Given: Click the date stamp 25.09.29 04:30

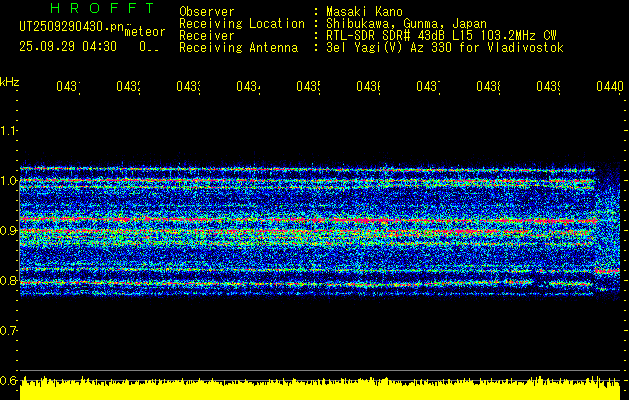Looking at the screenshot, I should 68,47.
